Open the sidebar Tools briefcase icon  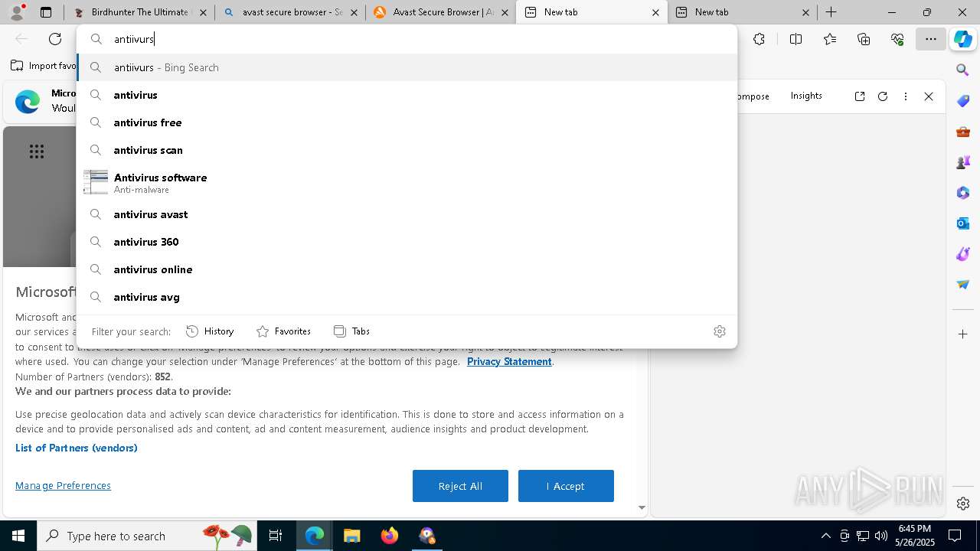pos(963,132)
